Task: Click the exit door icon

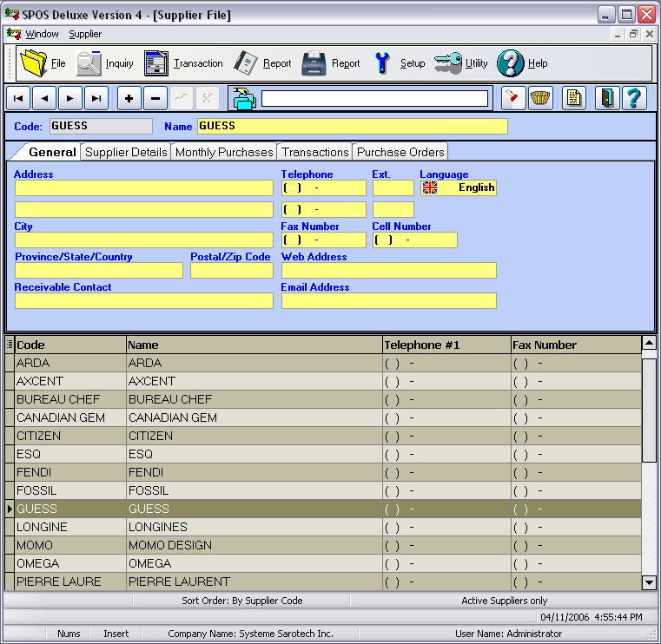Action: tap(607, 99)
